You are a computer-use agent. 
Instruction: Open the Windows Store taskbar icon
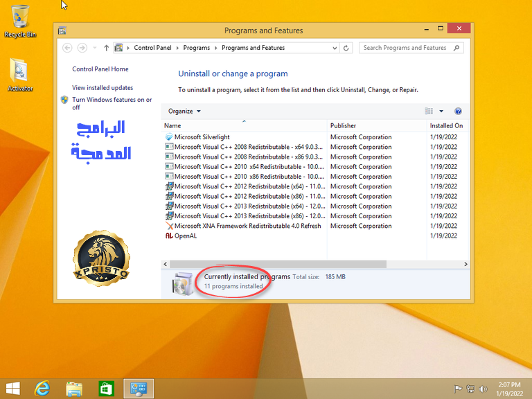tap(106, 389)
